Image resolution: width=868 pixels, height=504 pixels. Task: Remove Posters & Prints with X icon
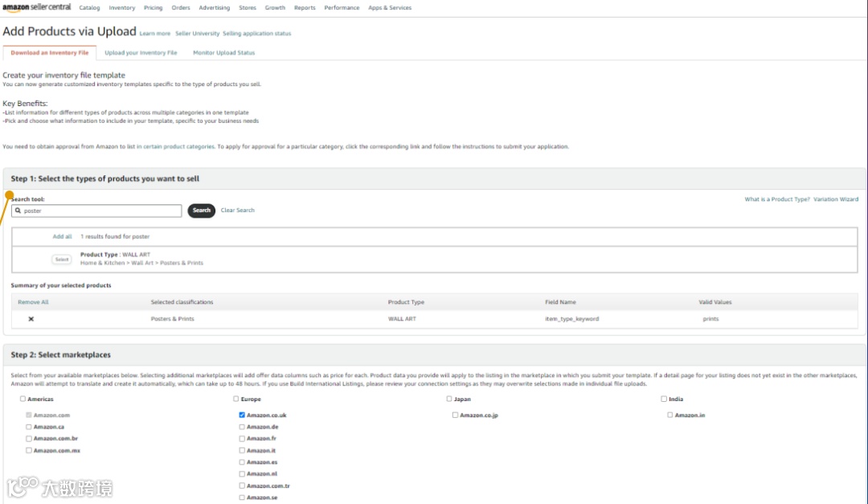tap(31, 319)
